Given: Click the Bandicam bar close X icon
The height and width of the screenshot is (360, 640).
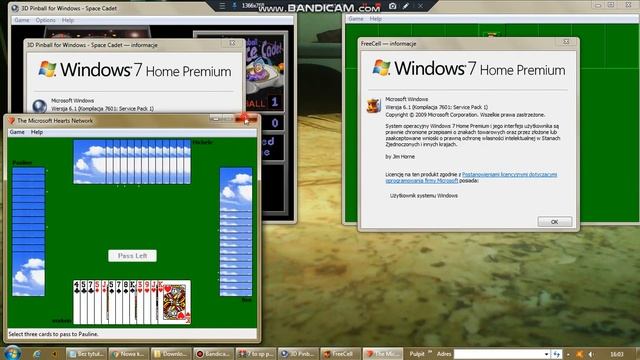Looking at the screenshot, I should pos(420,6).
